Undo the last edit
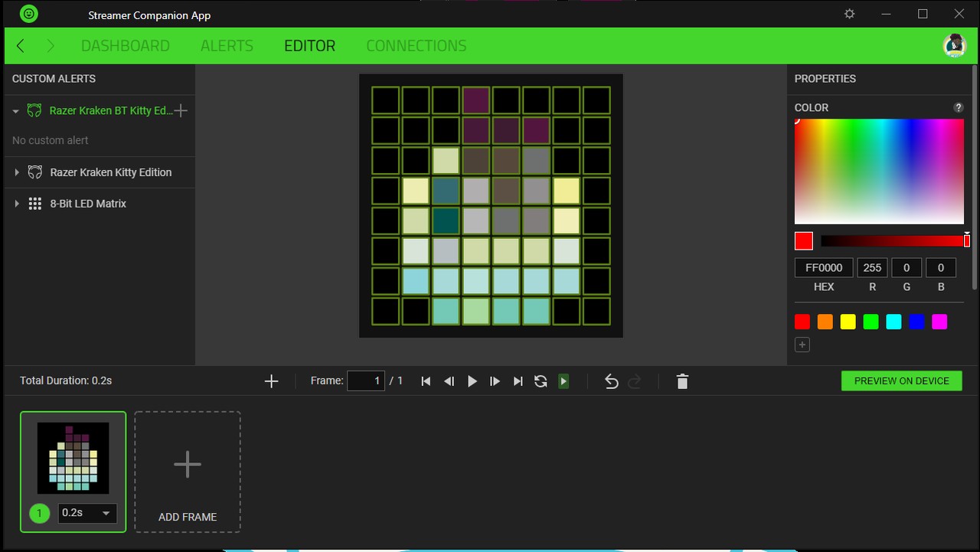The width and height of the screenshot is (980, 552). [611, 381]
